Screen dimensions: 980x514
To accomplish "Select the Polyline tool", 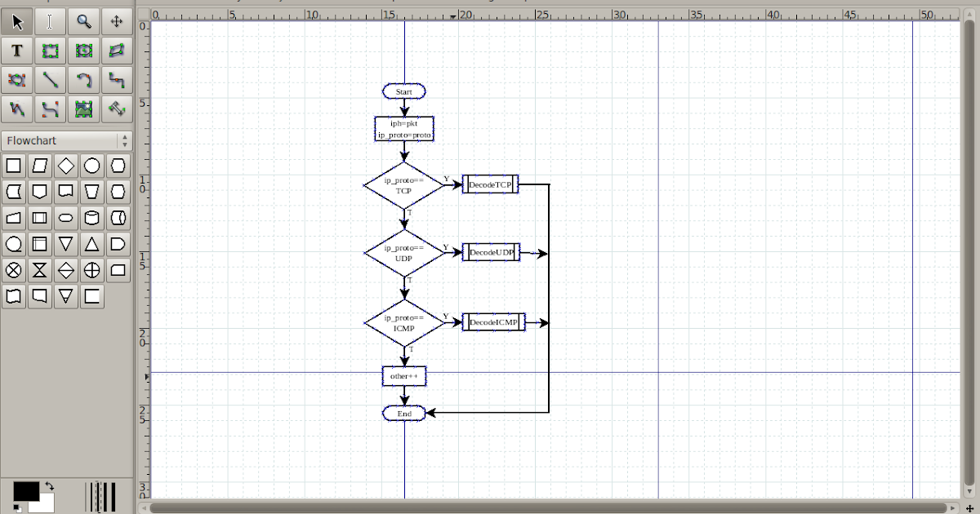I will (17, 109).
